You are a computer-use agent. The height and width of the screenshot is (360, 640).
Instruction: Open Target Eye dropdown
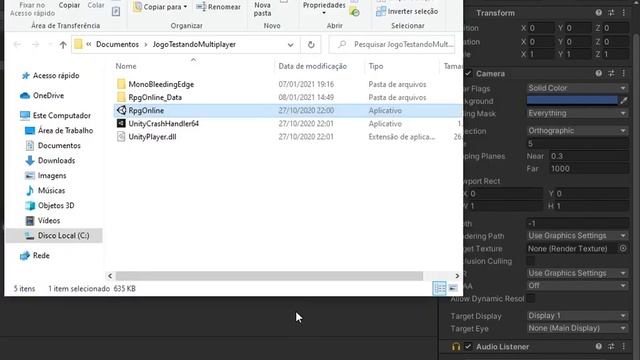click(x=577, y=328)
